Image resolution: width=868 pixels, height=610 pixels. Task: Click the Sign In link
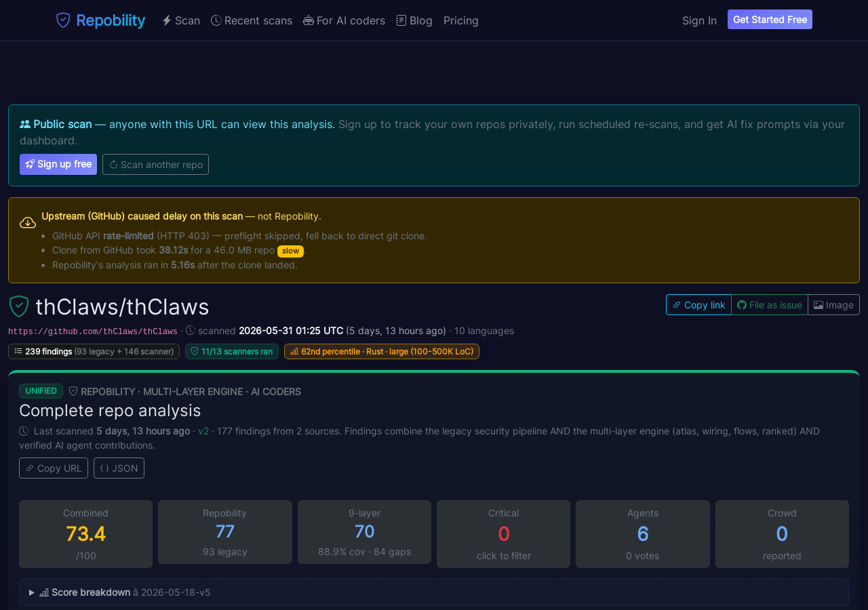pos(699,20)
